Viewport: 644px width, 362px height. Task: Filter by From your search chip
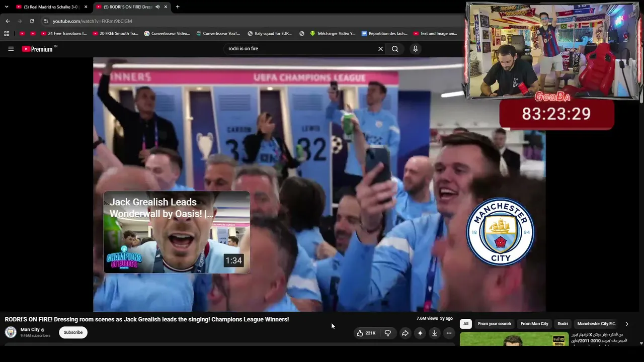pos(495,324)
